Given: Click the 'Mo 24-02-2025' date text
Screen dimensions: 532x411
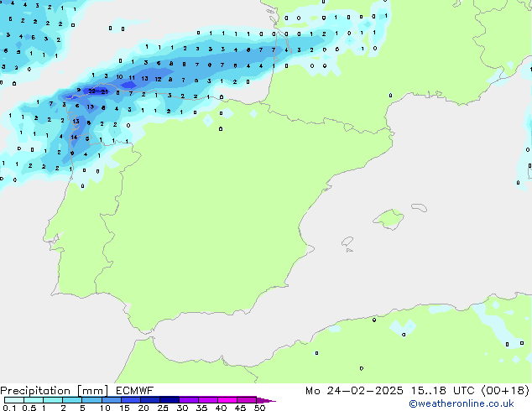Looking at the screenshot, I should [354, 391].
